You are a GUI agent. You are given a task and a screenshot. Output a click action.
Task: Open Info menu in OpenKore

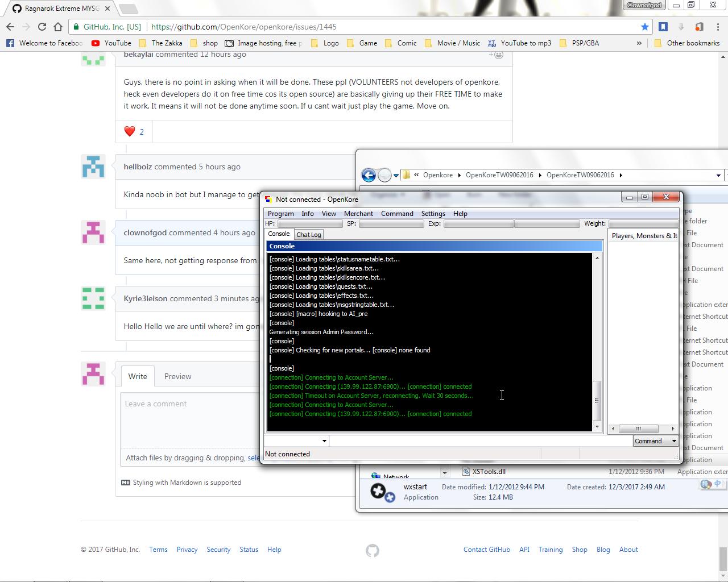point(308,214)
